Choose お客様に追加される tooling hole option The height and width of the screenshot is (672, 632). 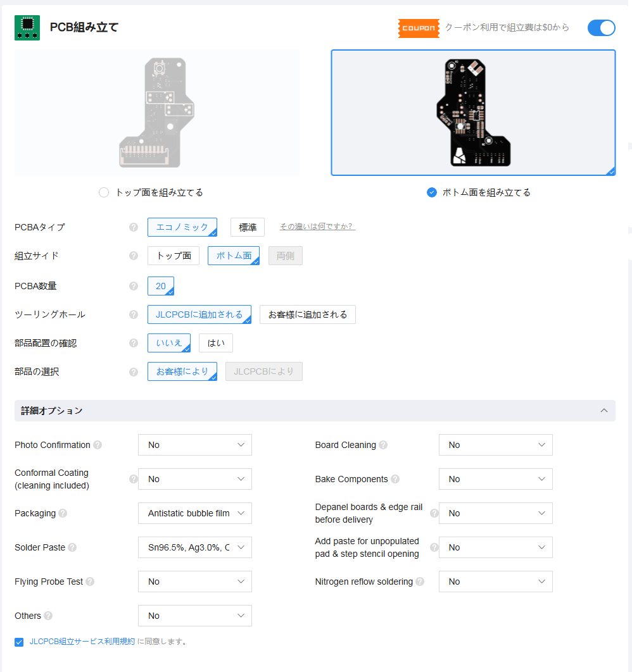coord(307,314)
